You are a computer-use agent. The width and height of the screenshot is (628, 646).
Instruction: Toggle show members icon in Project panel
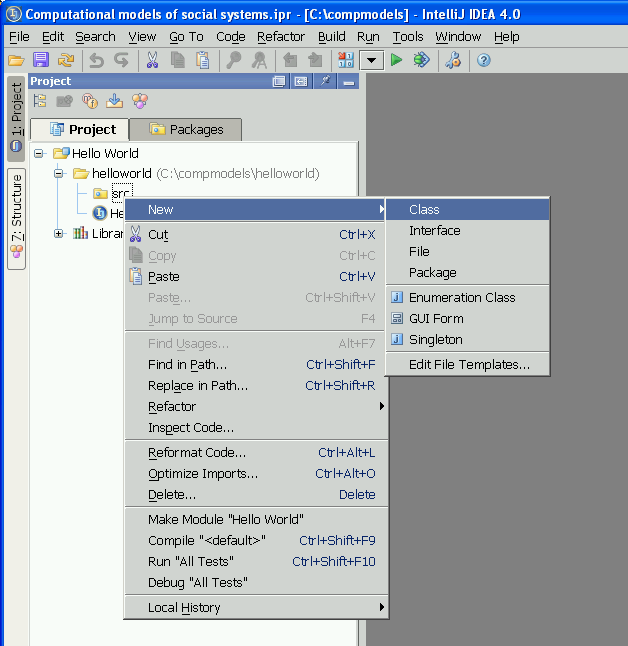click(x=90, y=101)
